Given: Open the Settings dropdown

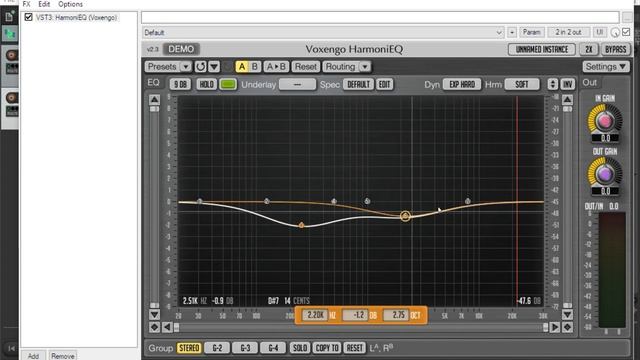Looking at the screenshot, I should point(606,67).
